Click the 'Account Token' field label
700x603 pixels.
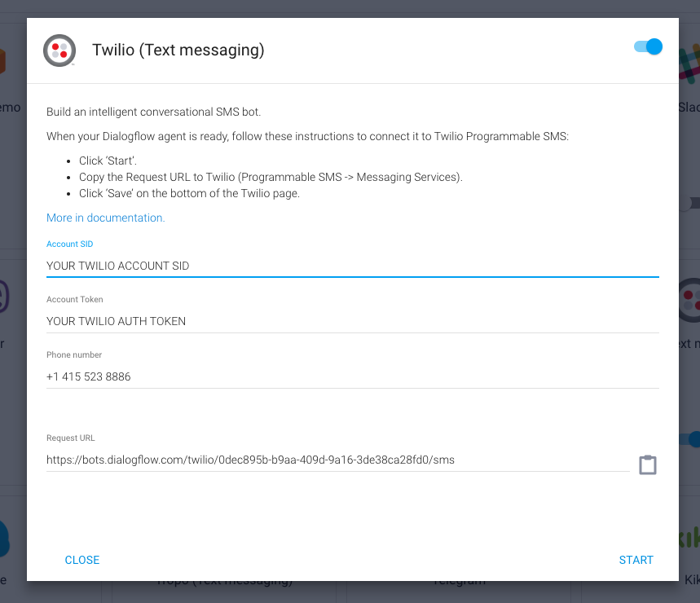74,300
